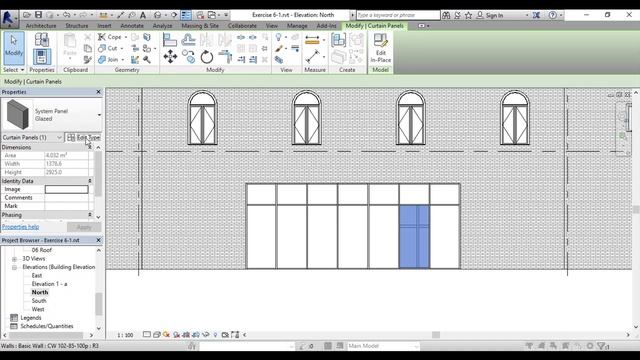Click the Autodesk Exchange Apps X icon
640x360 pixels.
click(x=536, y=15)
